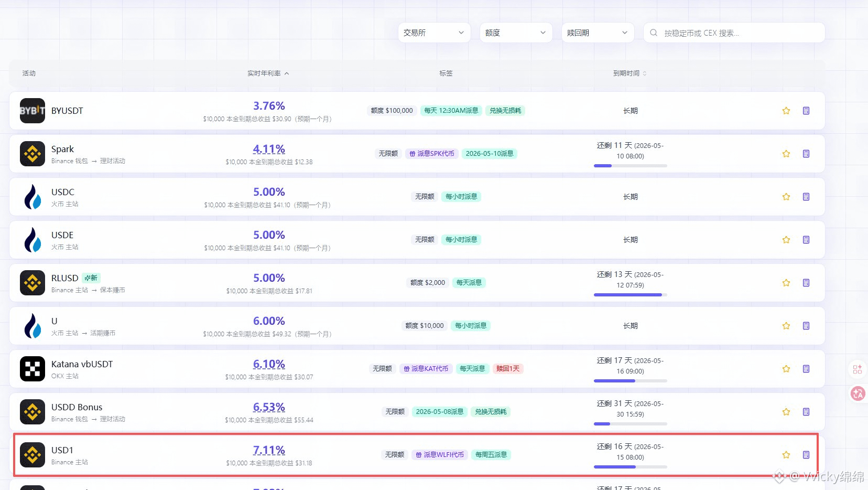Star the Katana vbUSDT row

(x=786, y=369)
